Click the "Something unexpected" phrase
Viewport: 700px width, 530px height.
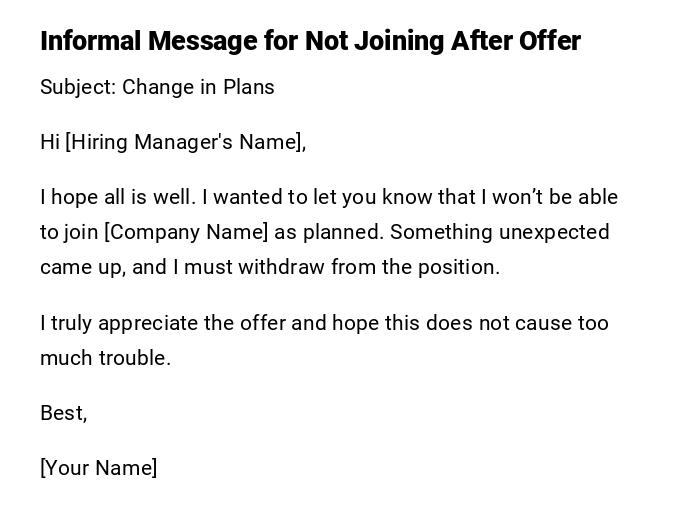tap(499, 232)
